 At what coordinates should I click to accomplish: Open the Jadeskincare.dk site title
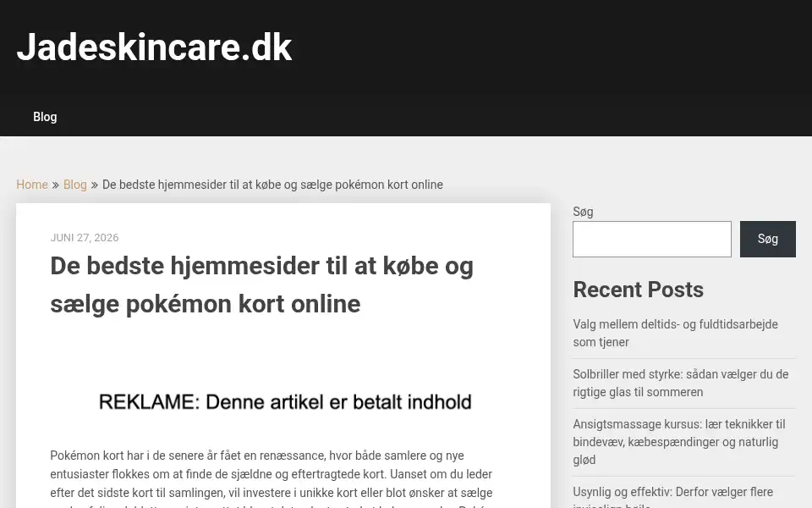click(x=154, y=47)
